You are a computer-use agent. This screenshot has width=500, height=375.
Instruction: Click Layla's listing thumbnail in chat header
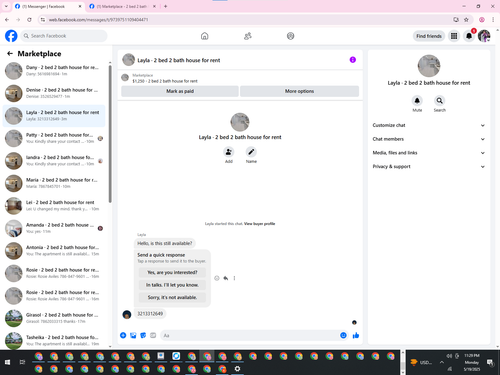pyautogui.click(x=129, y=60)
